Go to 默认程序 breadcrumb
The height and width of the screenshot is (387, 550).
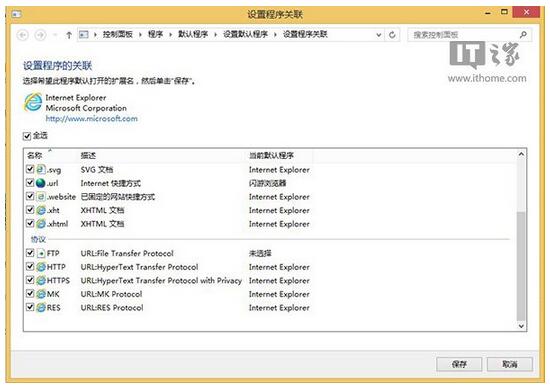click(193, 34)
